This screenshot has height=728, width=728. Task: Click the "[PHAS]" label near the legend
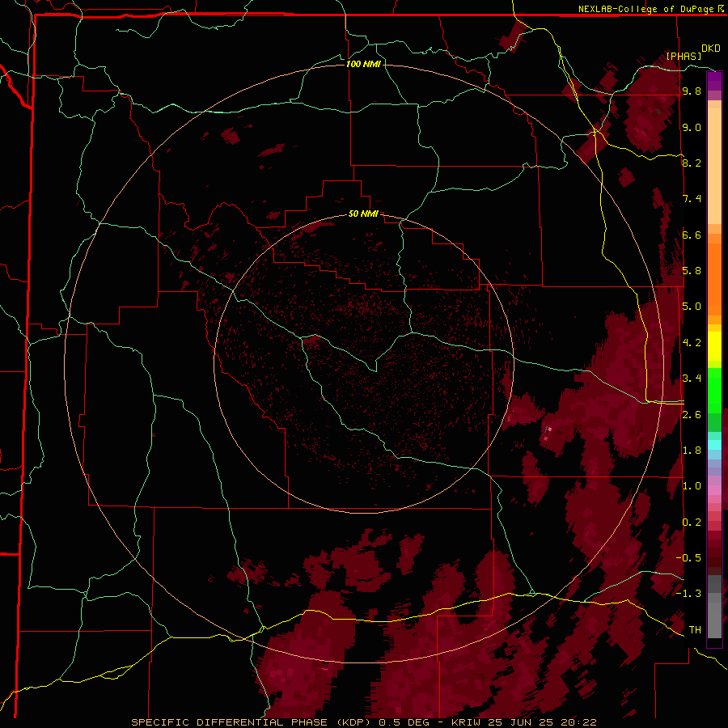pos(684,56)
